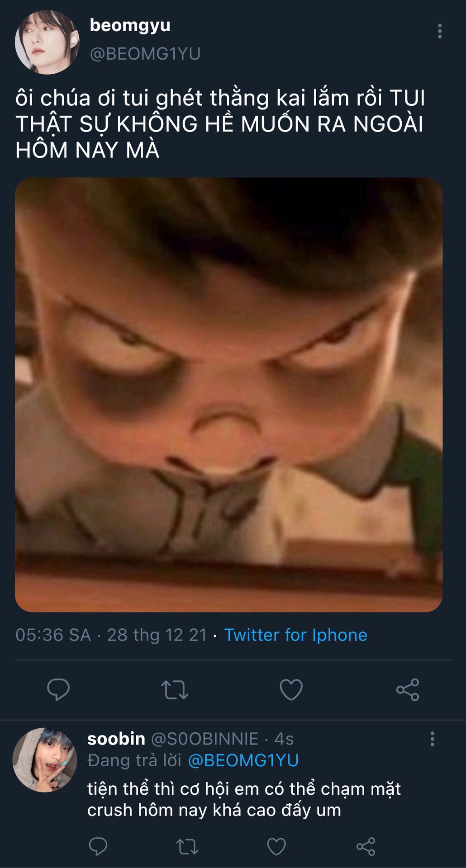Tap the soobin display name
This screenshot has width=466, height=868.
(116, 739)
